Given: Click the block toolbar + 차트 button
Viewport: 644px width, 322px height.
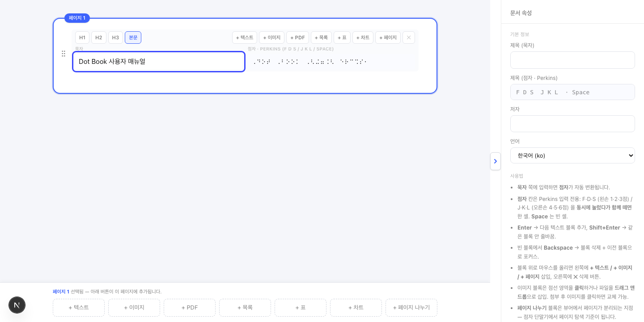Looking at the screenshot, I should [x=363, y=38].
